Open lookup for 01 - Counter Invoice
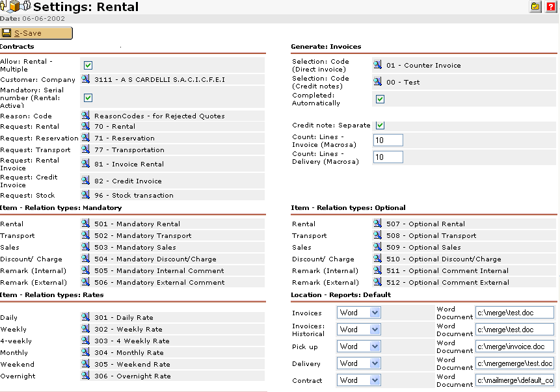 [377, 64]
